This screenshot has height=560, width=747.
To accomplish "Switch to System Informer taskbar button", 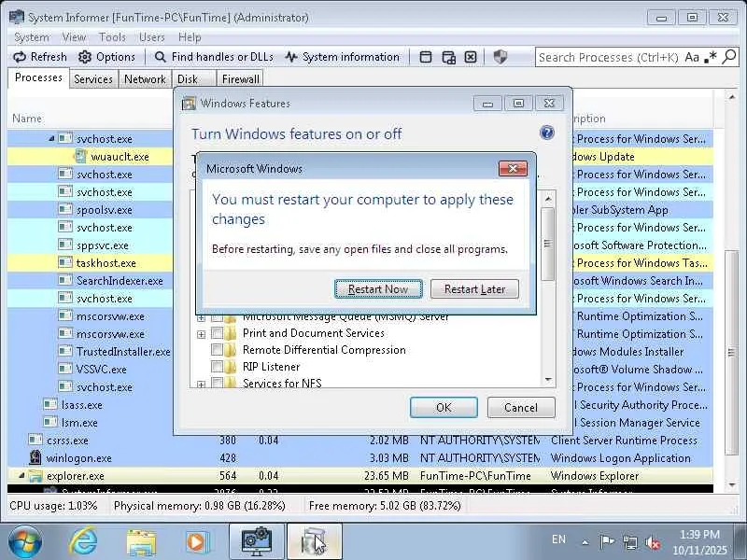I will [x=257, y=542].
